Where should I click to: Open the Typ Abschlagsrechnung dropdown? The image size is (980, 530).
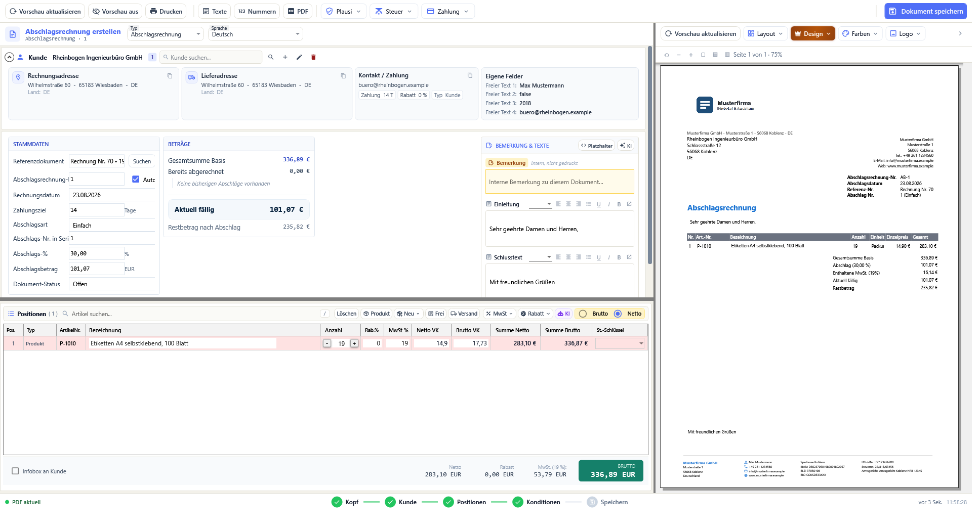tap(165, 34)
